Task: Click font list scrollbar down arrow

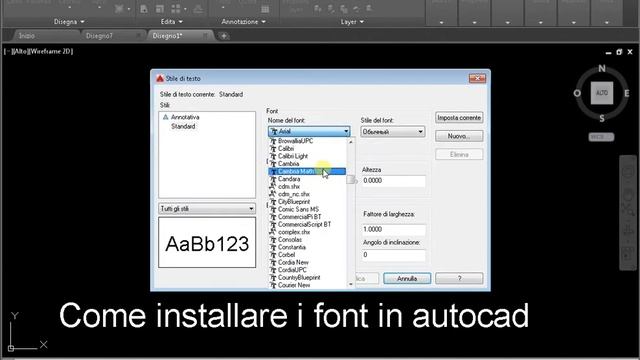Action: click(351, 284)
